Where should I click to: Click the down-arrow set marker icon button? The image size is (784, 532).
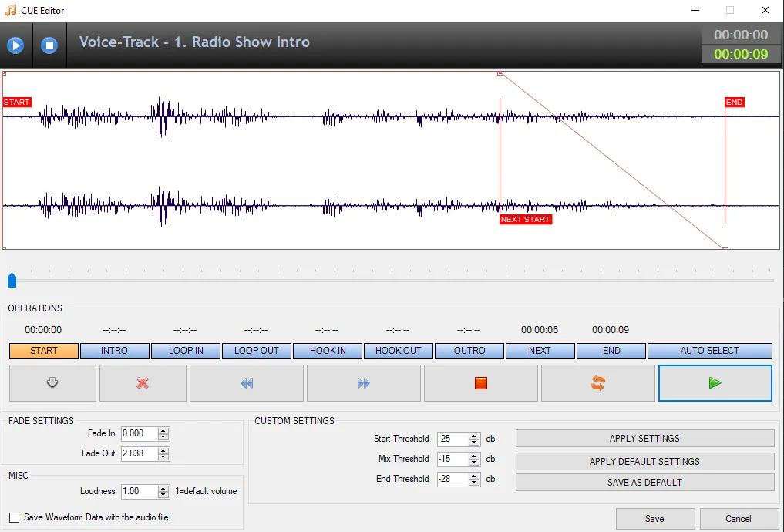coord(52,383)
